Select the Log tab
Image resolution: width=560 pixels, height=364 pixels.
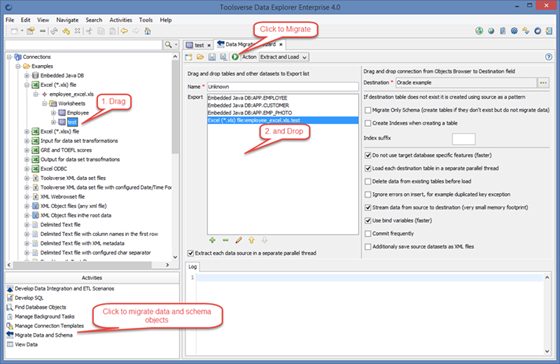click(192, 267)
